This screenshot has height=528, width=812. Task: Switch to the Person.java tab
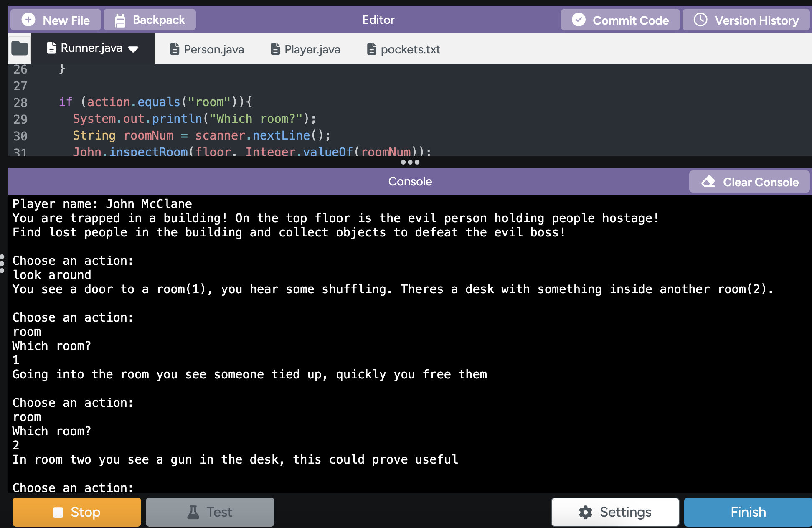[207, 49]
